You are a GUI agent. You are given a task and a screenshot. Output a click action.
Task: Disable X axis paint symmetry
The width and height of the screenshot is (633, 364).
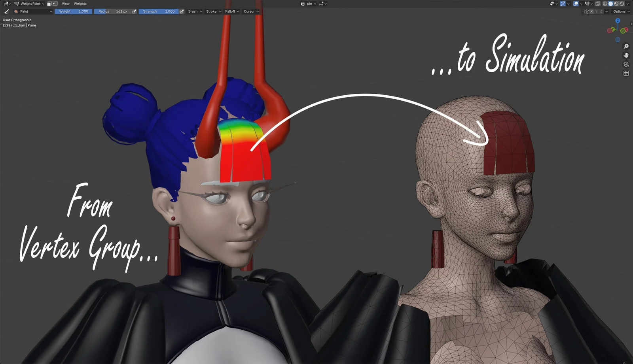pos(591,11)
